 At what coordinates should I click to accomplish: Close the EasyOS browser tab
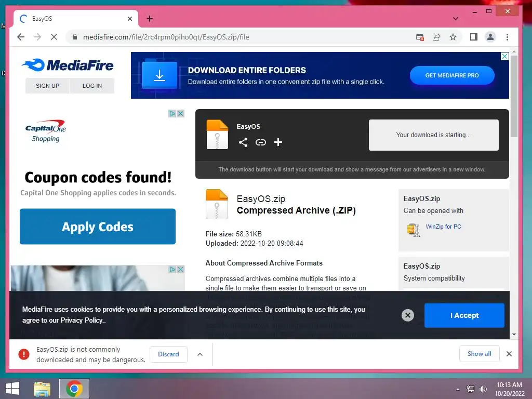129,19
